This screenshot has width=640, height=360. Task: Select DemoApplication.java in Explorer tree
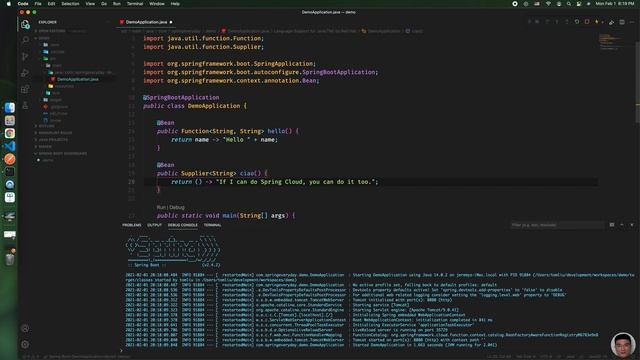pos(78,79)
